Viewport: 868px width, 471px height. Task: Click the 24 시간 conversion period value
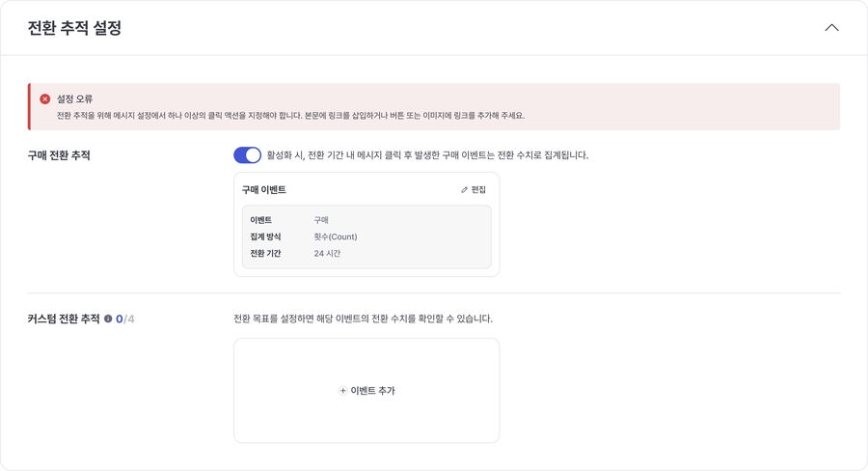tap(327, 254)
